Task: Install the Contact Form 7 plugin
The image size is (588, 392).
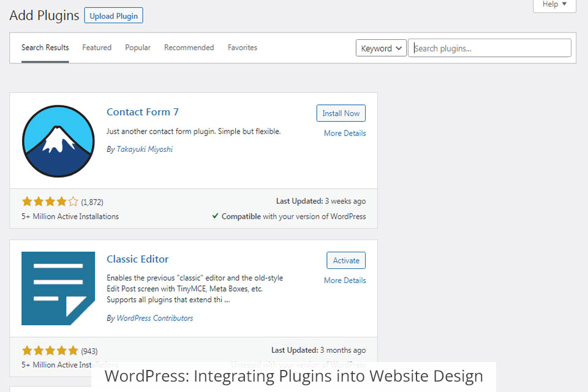Action: pyautogui.click(x=341, y=113)
